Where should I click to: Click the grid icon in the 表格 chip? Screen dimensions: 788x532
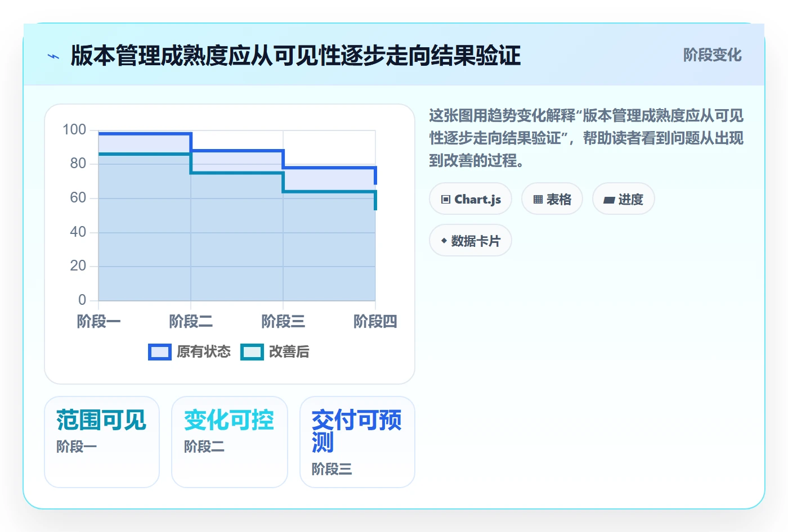[x=538, y=200]
